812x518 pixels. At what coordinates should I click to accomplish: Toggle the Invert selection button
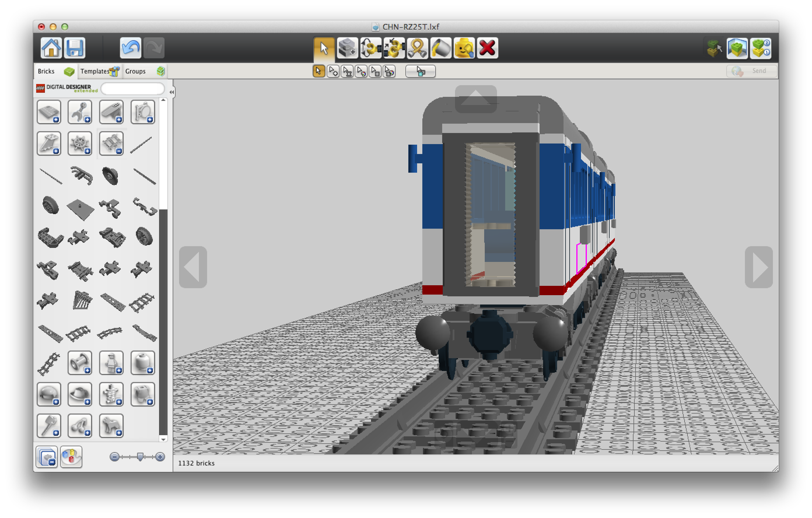[x=420, y=71]
